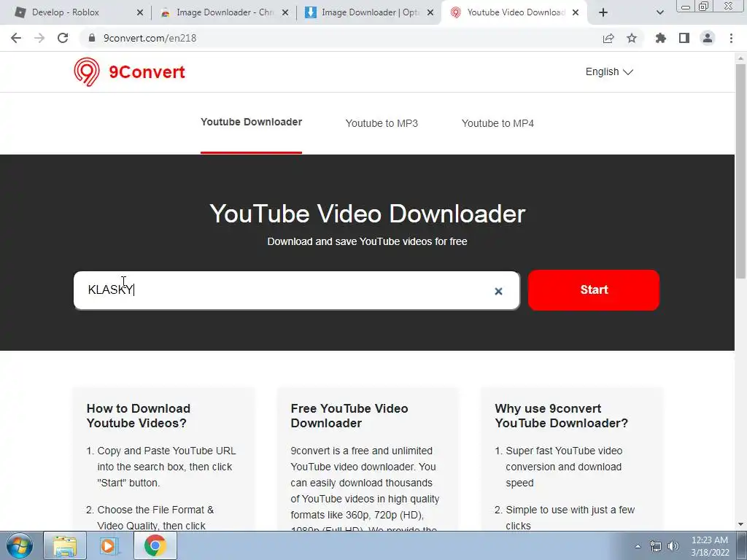The width and height of the screenshot is (747, 560).
Task: Switch to the Image Downloader | Options tab
Action: pos(368,12)
